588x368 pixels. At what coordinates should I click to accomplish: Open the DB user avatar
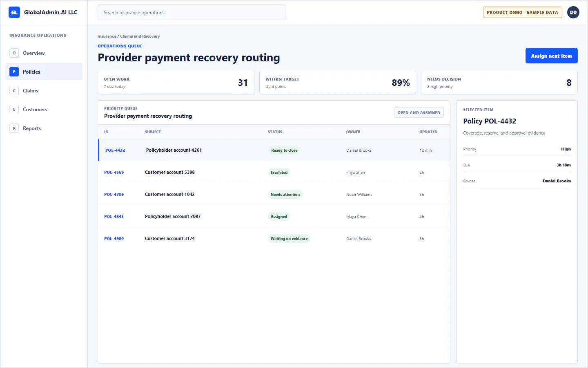pyautogui.click(x=573, y=12)
